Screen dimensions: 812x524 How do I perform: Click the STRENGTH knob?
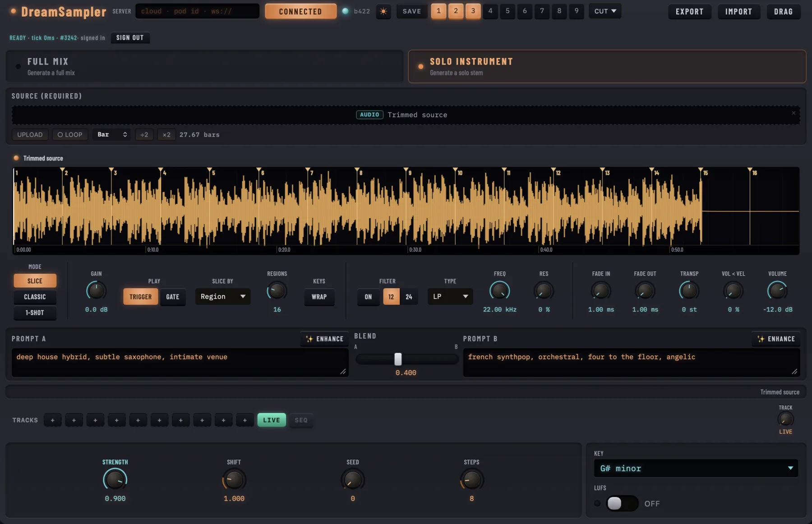(115, 480)
